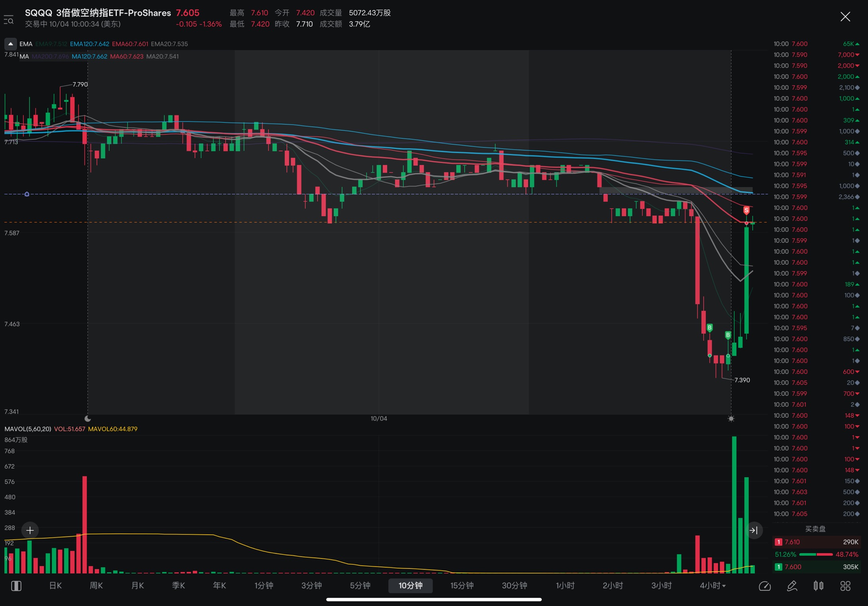This screenshot has width=868, height=606.
Task: Click the moon after-hours session icon
Action: coord(88,419)
